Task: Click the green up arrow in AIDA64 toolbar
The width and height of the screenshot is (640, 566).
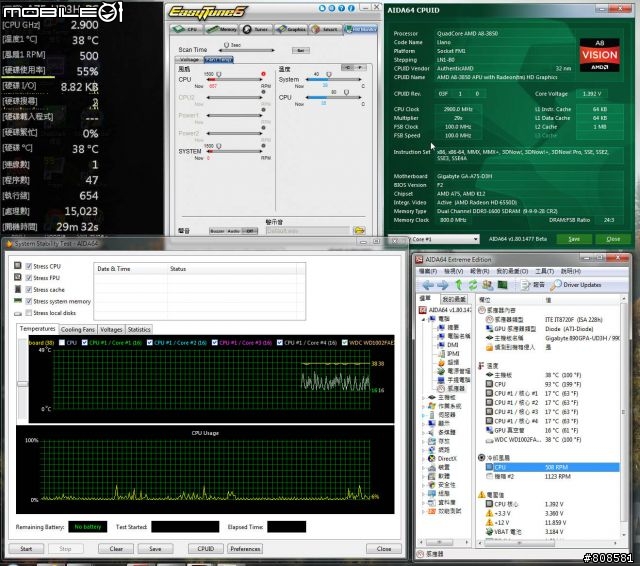Action: click(459, 285)
